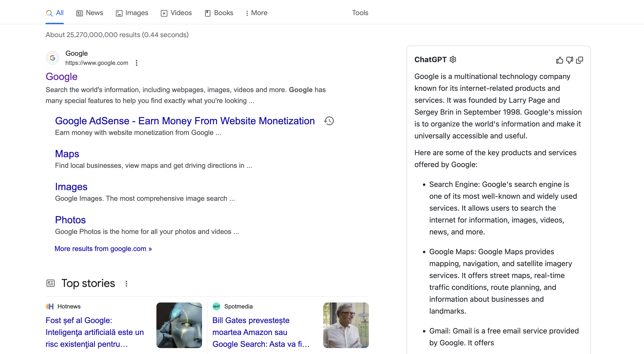Click the copy icon in ChatGPT panel
Screen dimensions: 644x354
point(579,60)
